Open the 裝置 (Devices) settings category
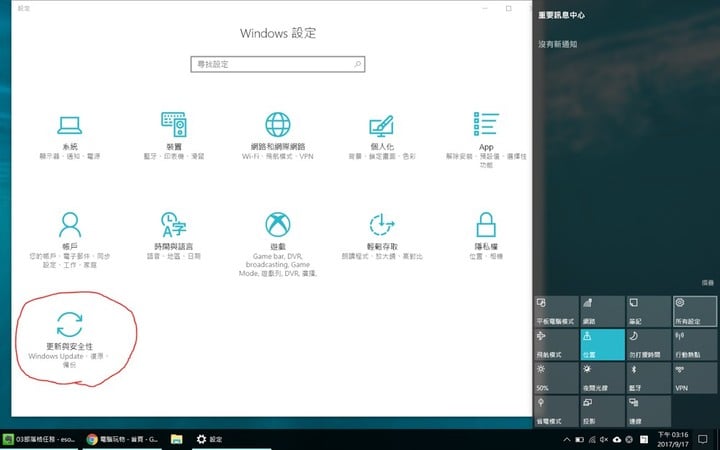 tap(174, 137)
